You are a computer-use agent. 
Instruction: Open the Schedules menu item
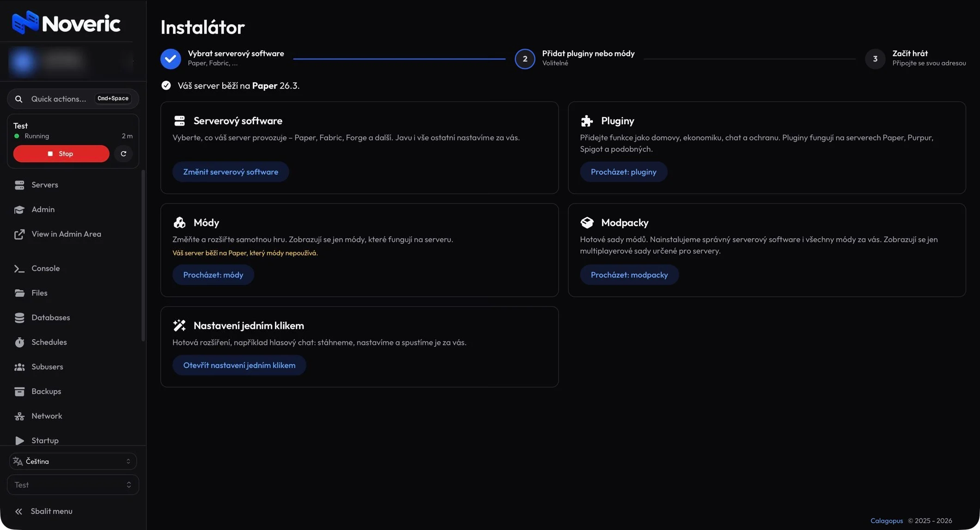click(x=73, y=342)
